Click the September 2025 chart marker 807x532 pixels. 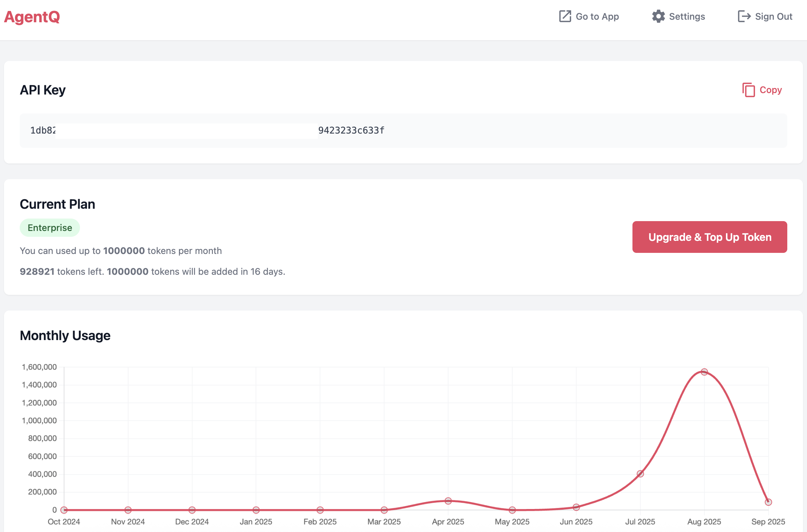tap(768, 502)
